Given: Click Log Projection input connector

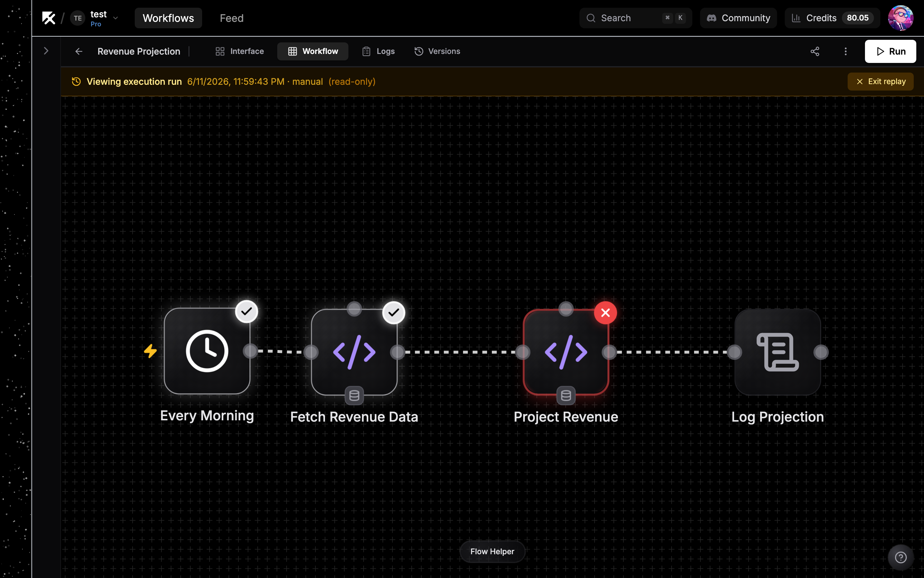Looking at the screenshot, I should tap(734, 352).
